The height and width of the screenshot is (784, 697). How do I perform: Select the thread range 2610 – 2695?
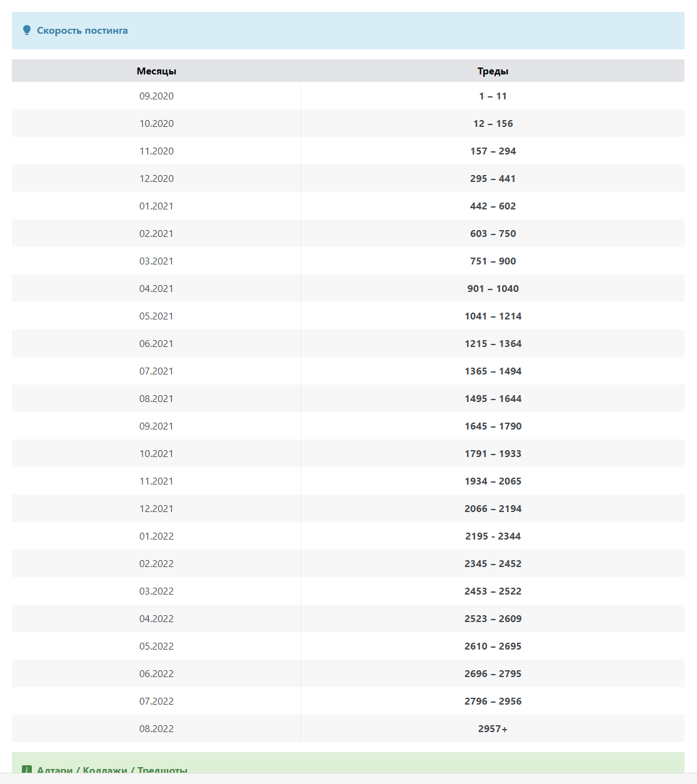coord(493,646)
